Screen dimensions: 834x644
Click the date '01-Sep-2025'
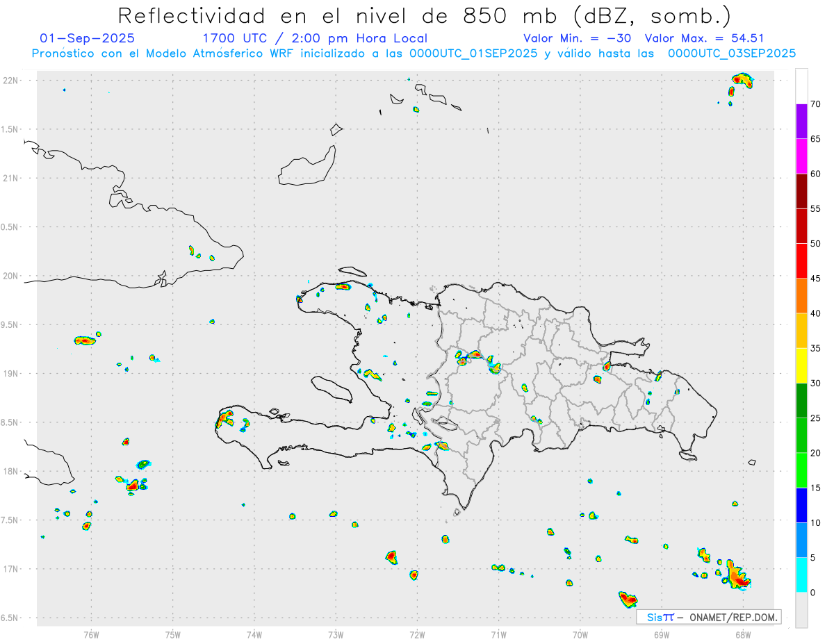[x=88, y=38]
